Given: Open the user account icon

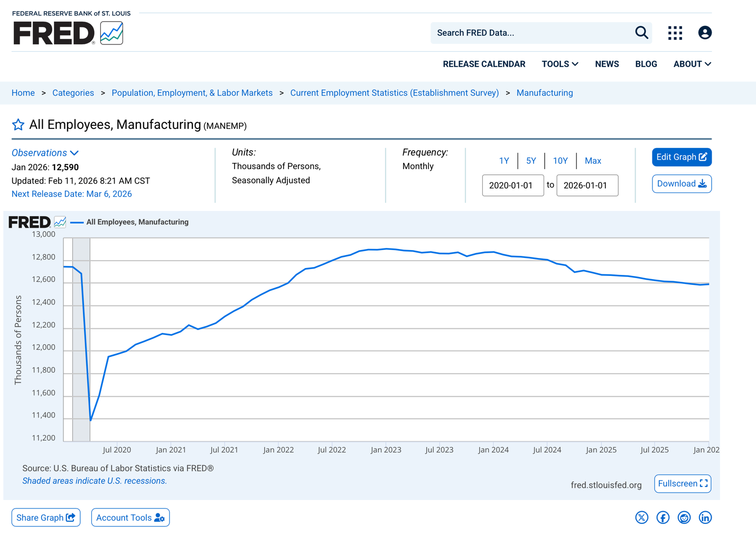Looking at the screenshot, I should coord(705,33).
